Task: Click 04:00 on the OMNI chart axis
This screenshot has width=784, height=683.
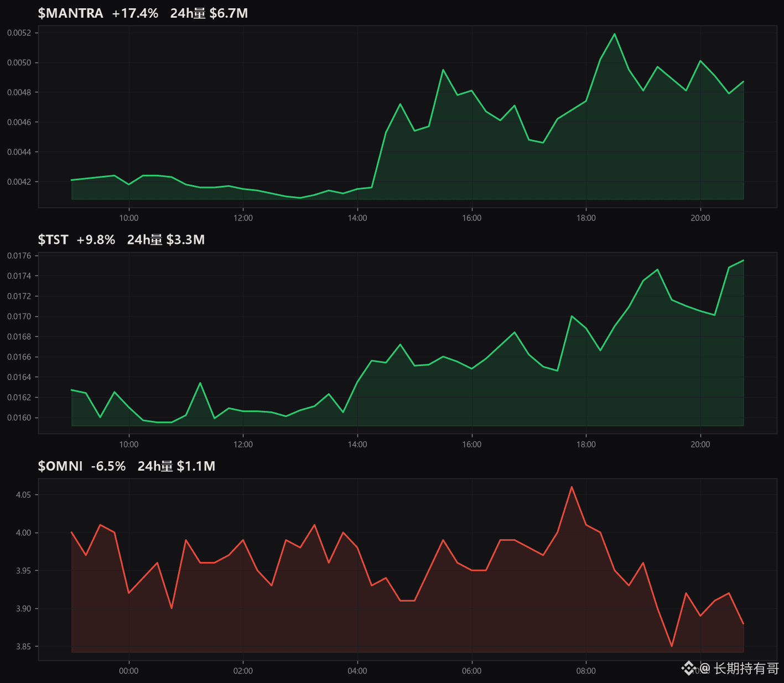Action: pos(357,671)
